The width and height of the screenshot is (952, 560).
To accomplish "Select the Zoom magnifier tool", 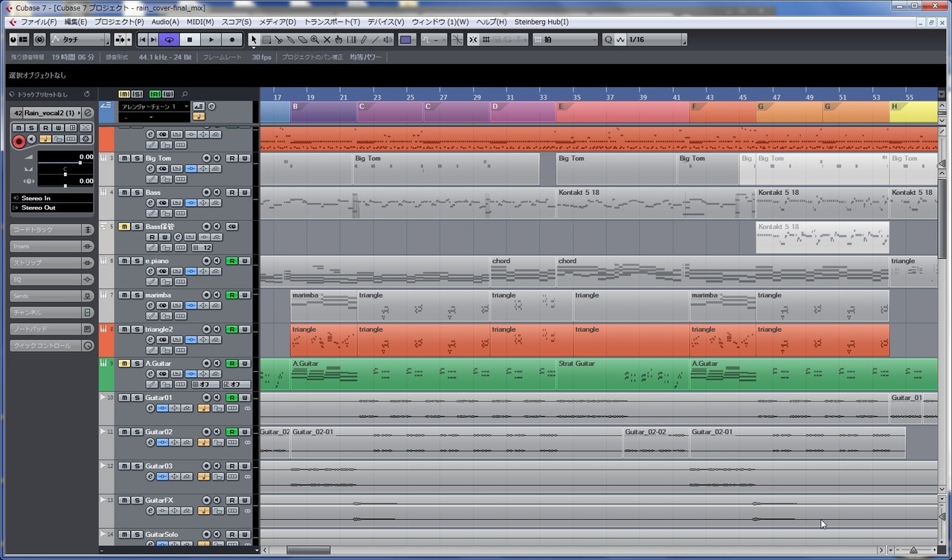I will pyautogui.click(x=315, y=39).
